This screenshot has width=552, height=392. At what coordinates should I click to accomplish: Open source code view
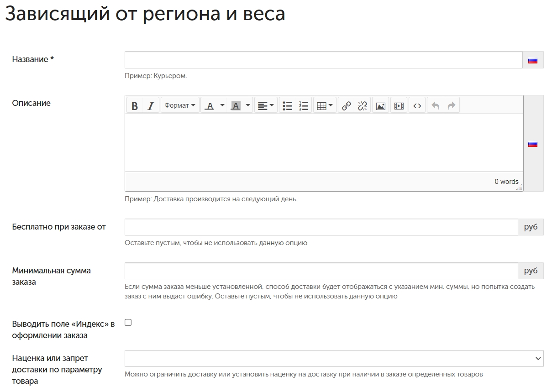(417, 105)
